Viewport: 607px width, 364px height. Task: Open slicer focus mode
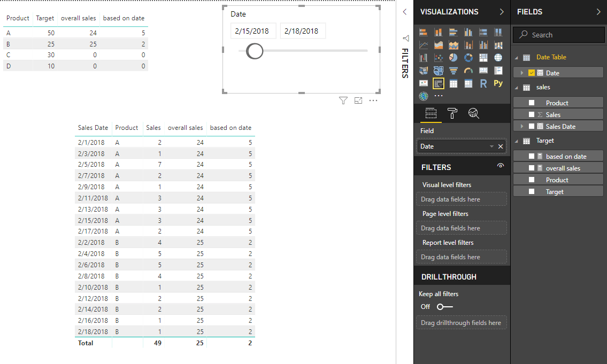pyautogui.click(x=358, y=100)
